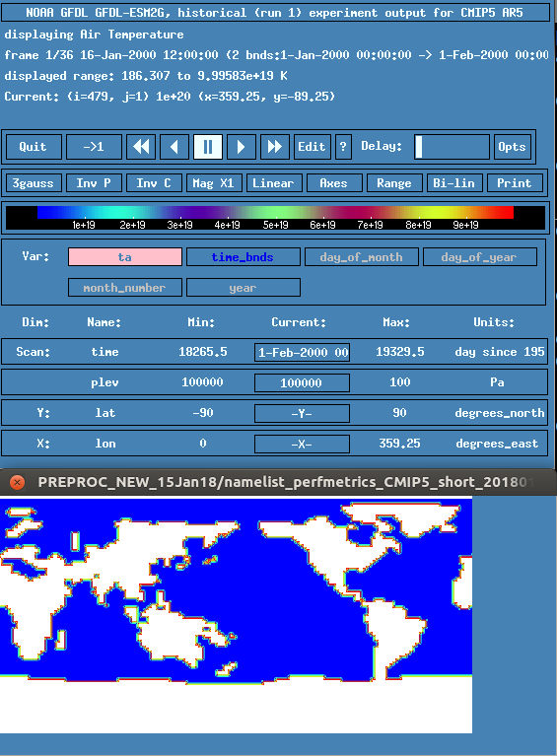Select the month_number variable
557x756 pixels.
125,288
